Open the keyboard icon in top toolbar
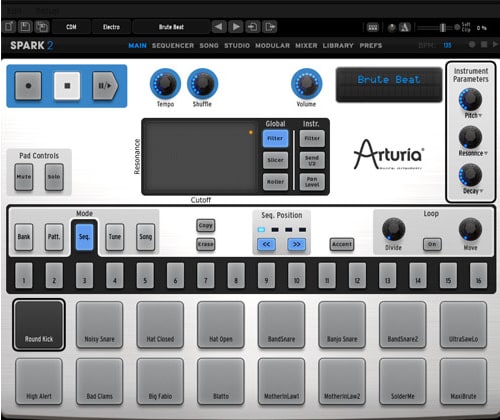The height and width of the screenshot is (420, 500). coord(373,27)
